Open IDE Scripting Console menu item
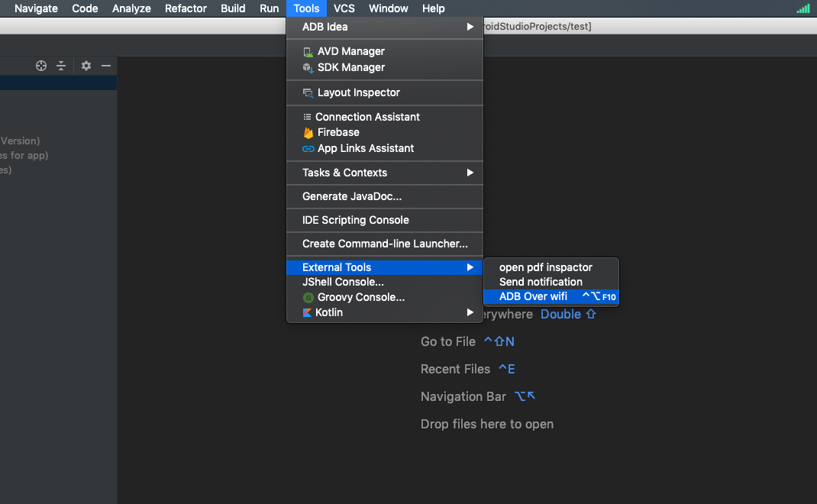This screenshot has height=504, width=817. click(385, 220)
